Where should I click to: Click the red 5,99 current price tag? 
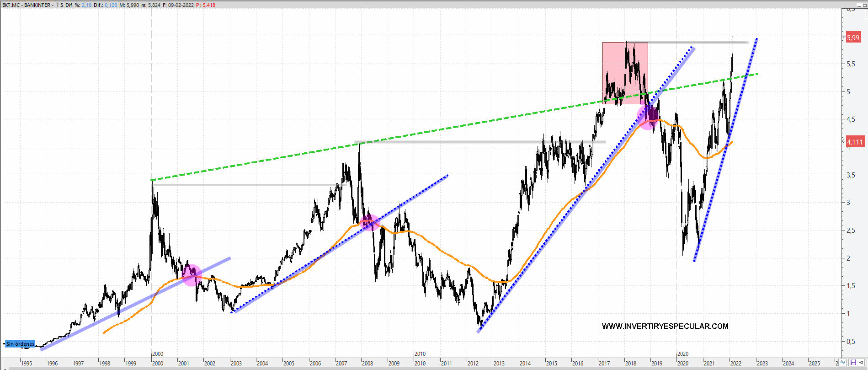pos(853,38)
